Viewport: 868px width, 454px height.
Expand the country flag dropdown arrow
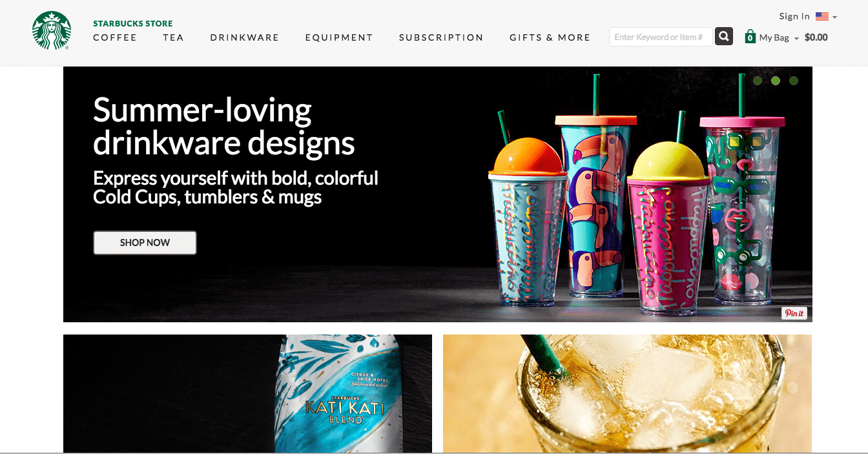tap(834, 17)
